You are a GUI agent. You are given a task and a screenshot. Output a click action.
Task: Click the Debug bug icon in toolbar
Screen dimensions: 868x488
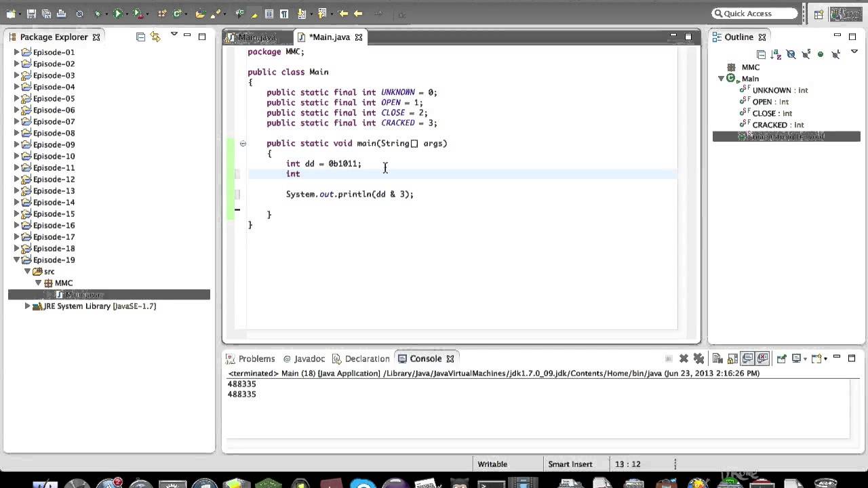(x=98, y=14)
